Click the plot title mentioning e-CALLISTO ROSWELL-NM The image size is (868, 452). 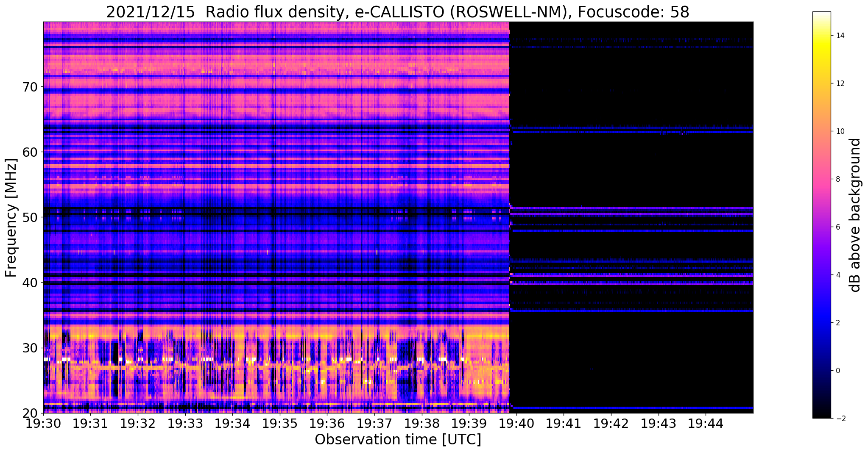pos(398,12)
